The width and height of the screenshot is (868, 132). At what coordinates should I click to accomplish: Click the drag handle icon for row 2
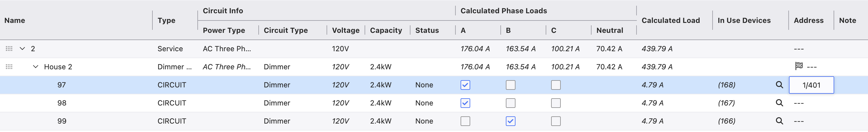(9, 49)
